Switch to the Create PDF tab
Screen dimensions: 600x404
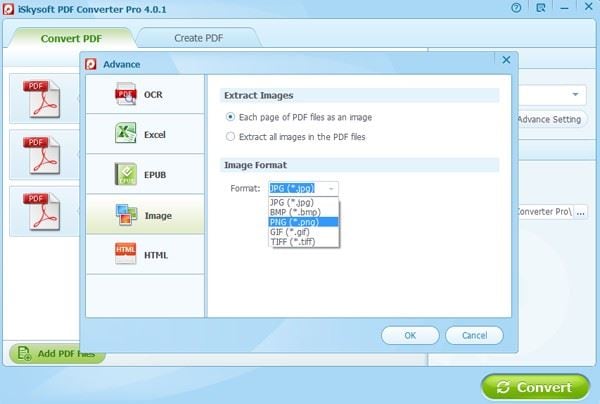tap(199, 38)
